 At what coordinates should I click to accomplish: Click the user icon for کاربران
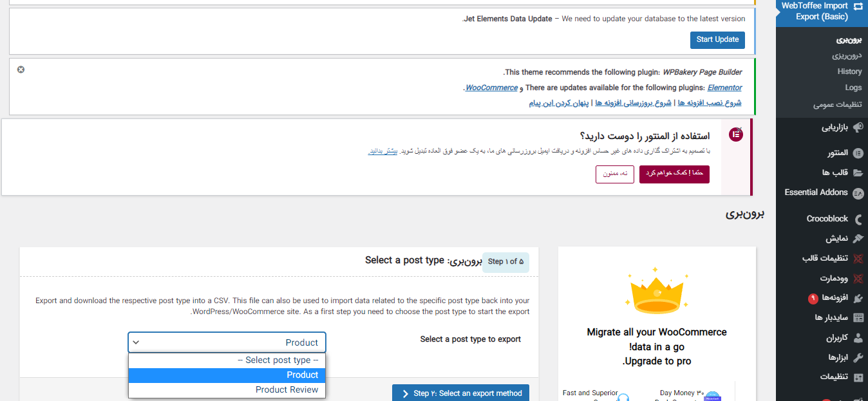pos(858,338)
